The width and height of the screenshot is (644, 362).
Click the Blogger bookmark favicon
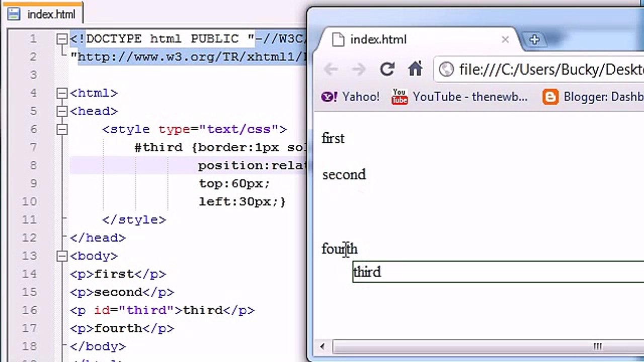coord(550,97)
